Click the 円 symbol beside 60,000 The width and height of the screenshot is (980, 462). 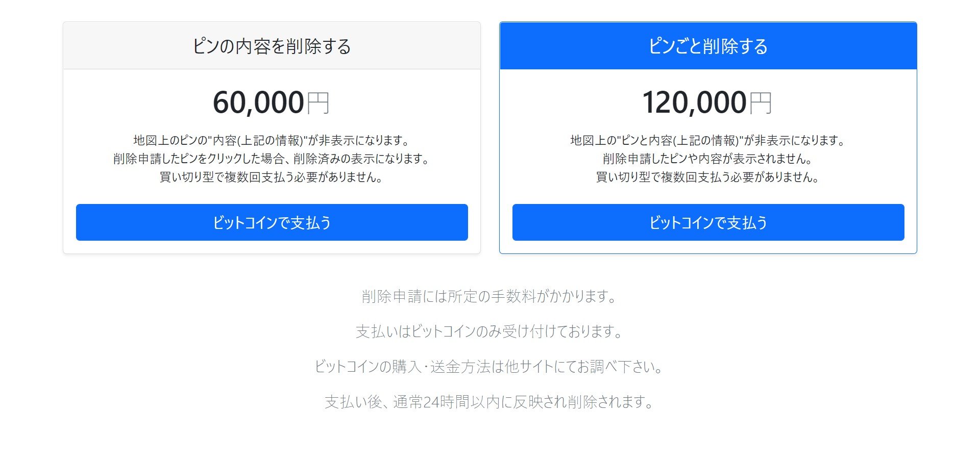tap(318, 103)
